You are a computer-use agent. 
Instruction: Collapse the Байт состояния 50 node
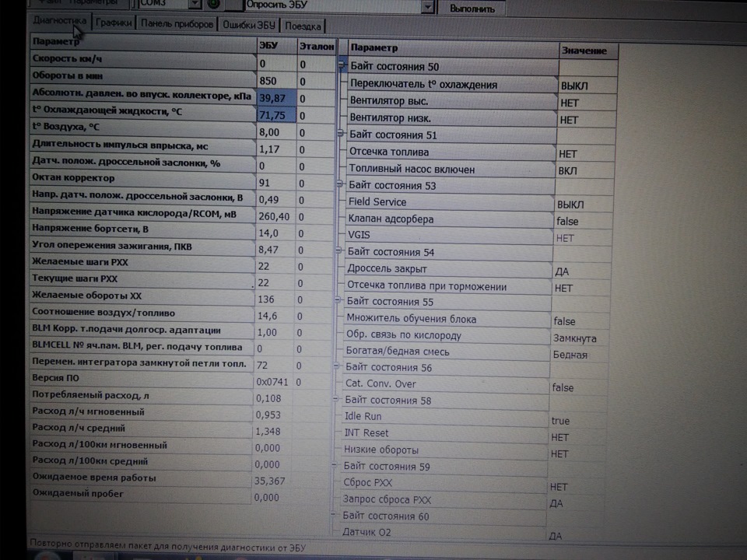(341, 65)
